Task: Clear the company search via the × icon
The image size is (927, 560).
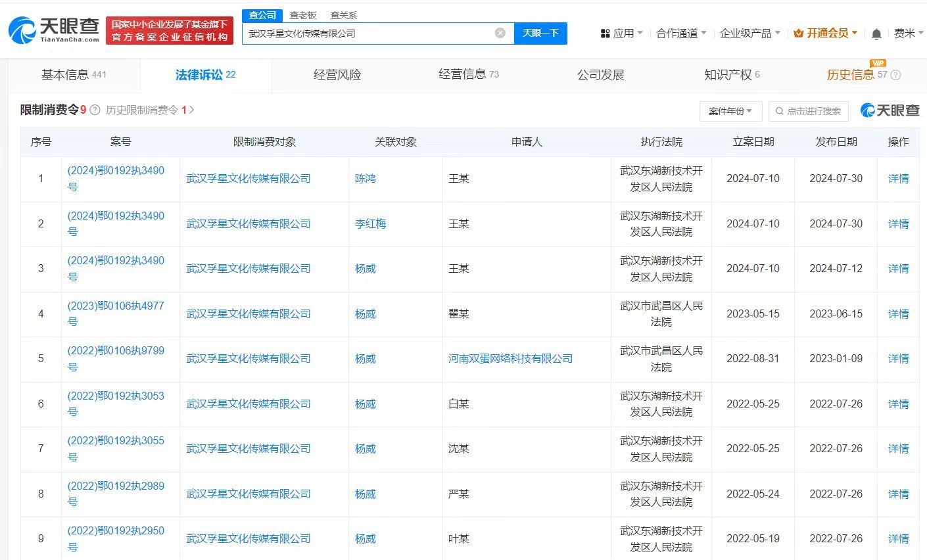Action: pyautogui.click(x=501, y=33)
